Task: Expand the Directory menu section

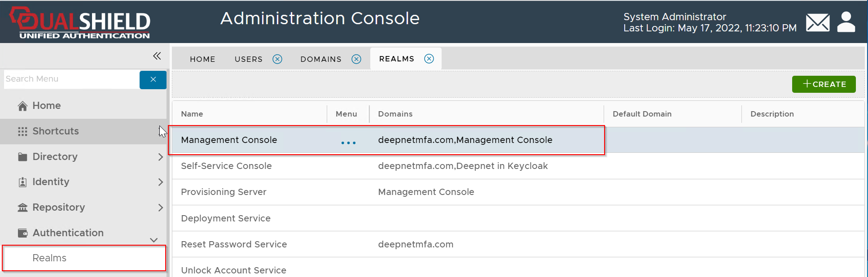Action: pos(160,157)
